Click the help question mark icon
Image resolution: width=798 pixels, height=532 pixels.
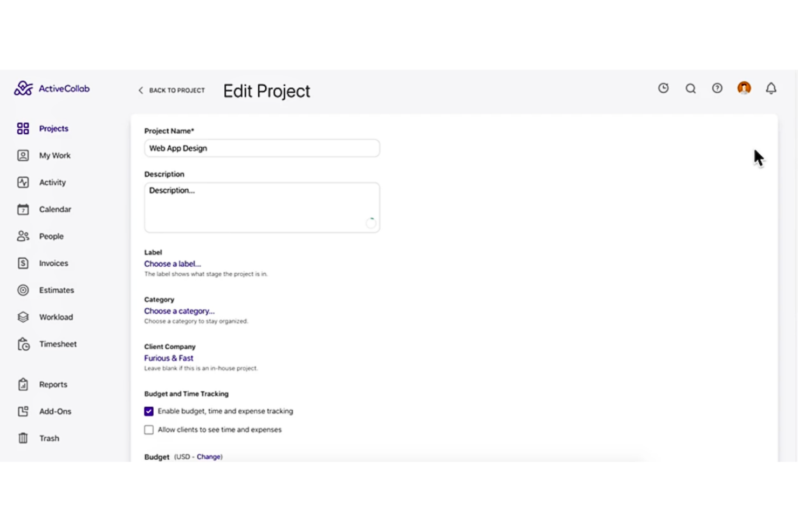pos(717,88)
